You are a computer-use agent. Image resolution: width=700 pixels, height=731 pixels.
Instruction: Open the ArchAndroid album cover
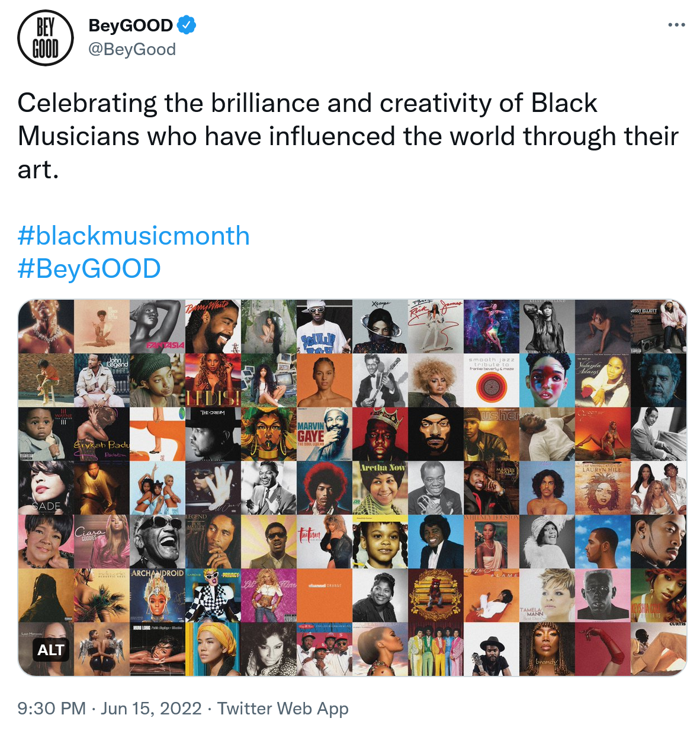(x=157, y=595)
